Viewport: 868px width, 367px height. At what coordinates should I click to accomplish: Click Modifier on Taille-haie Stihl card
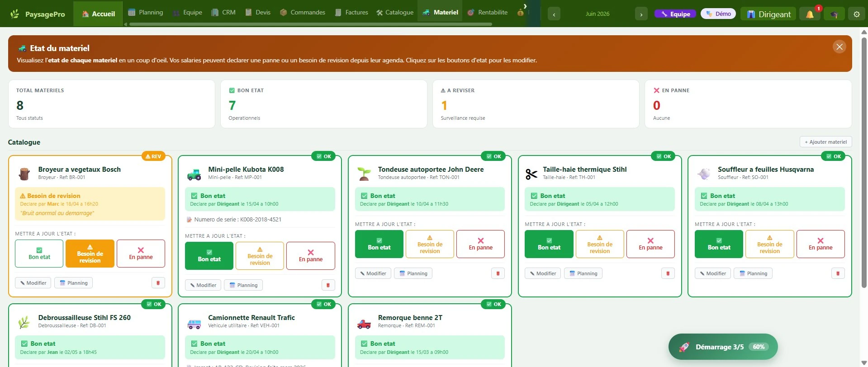tap(543, 273)
